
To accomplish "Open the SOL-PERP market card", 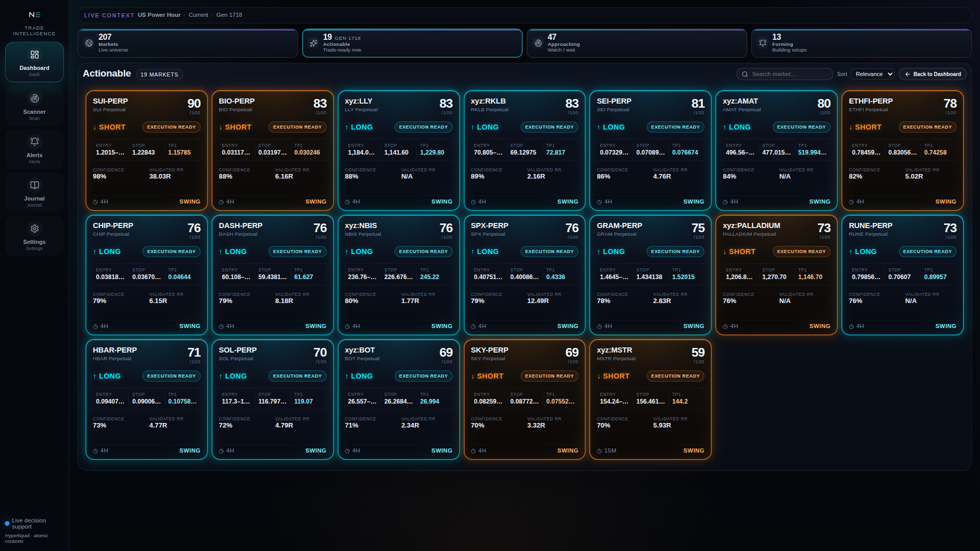I will (x=273, y=399).
